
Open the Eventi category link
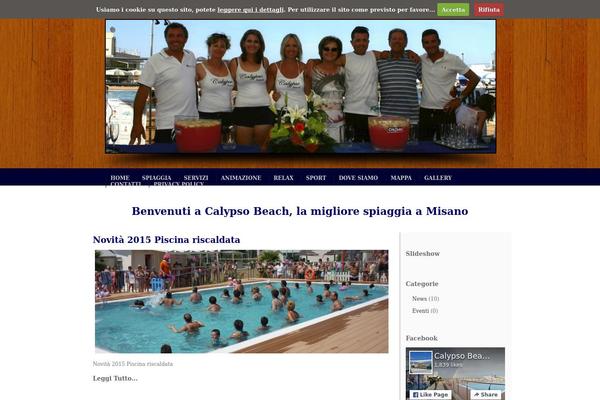421,311
